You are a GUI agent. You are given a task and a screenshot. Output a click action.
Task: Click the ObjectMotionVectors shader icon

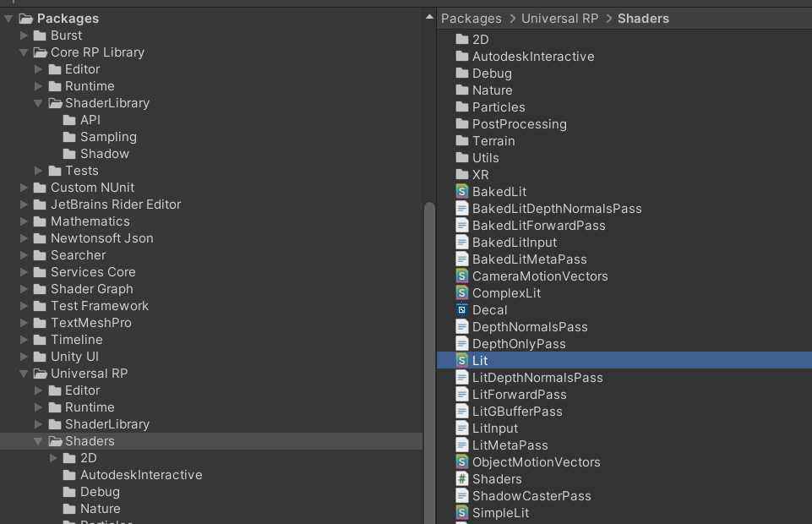[461, 461]
